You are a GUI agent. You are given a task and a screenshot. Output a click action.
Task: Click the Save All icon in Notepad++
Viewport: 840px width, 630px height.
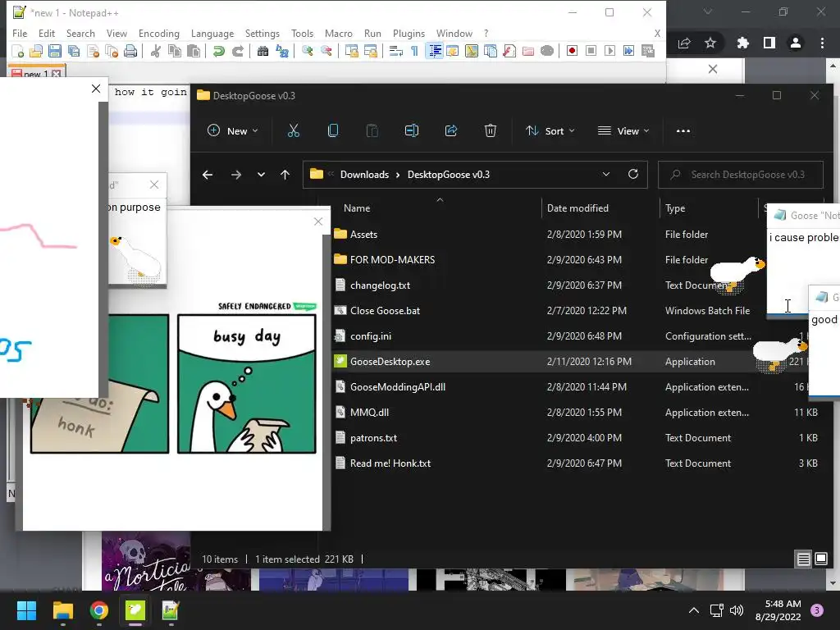coord(73,51)
